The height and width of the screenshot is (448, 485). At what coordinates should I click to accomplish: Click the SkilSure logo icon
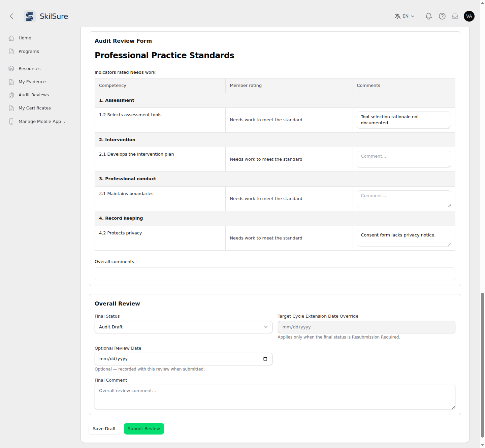tap(30, 16)
